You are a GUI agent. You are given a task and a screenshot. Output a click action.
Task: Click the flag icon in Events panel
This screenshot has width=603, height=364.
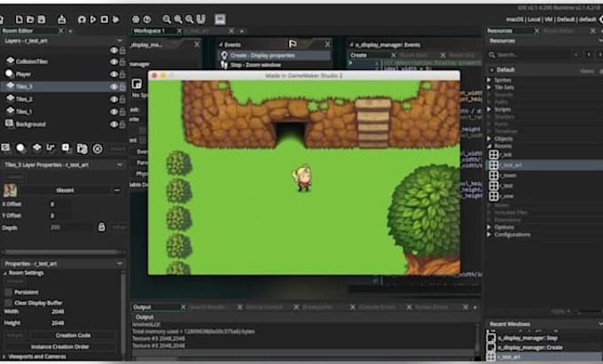click(293, 44)
